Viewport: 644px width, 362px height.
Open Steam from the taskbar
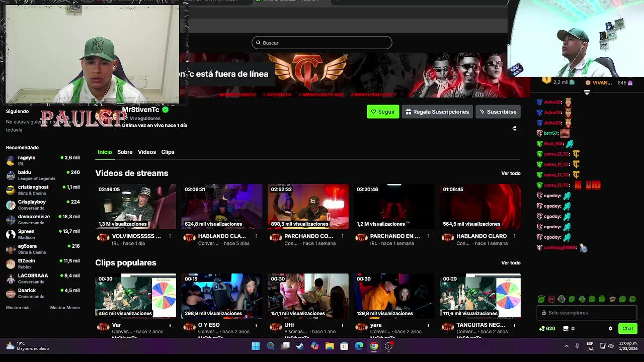click(300, 346)
